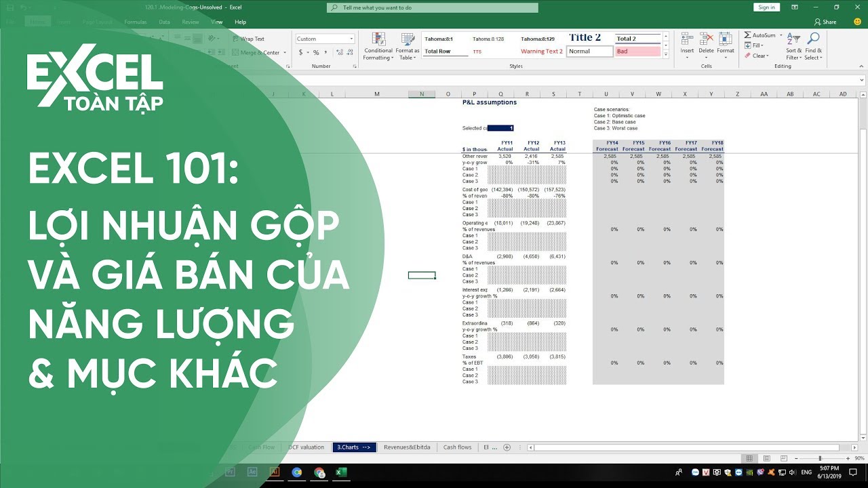Click 'P&L assumptions' heading cell
Screen dimensions: 868x488
click(x=489, y=102)
